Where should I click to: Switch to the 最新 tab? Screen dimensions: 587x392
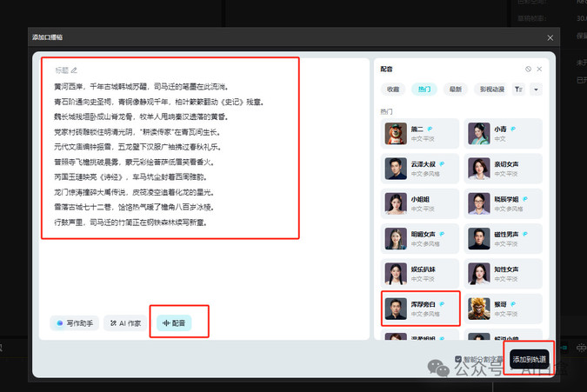(454, 89)
